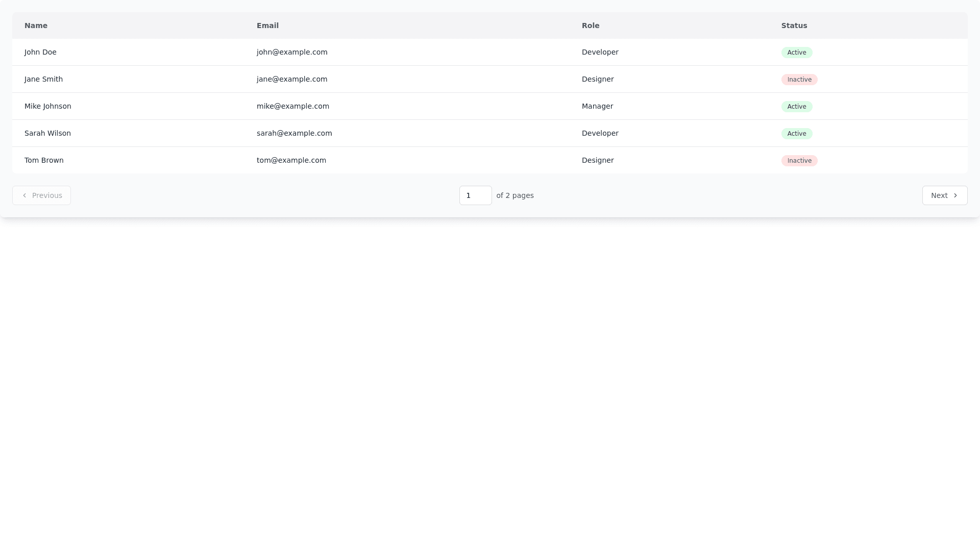The image size is (980, 551).
Task: Click Jane Smith's Inactive status badge
Action: pyautogui.click(x=799, y=80)
